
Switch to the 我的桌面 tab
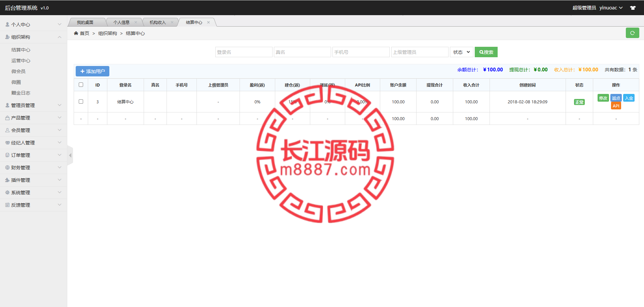click(x=85, y=22)
